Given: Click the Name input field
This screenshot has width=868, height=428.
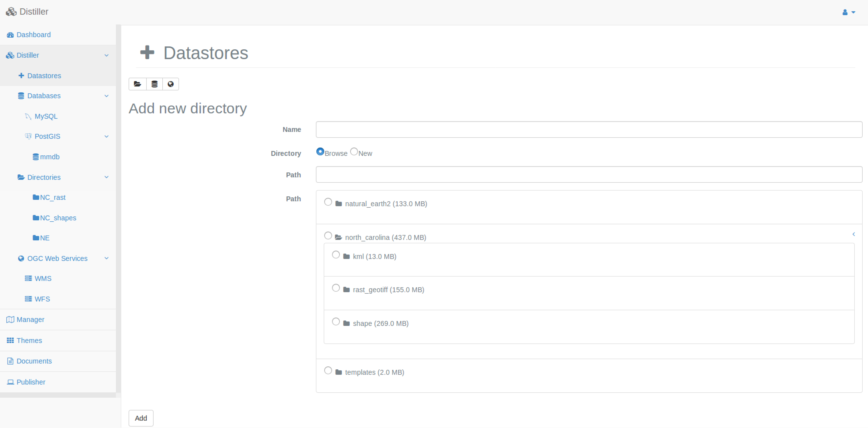Looking at the screenshot, I should 589,130.
